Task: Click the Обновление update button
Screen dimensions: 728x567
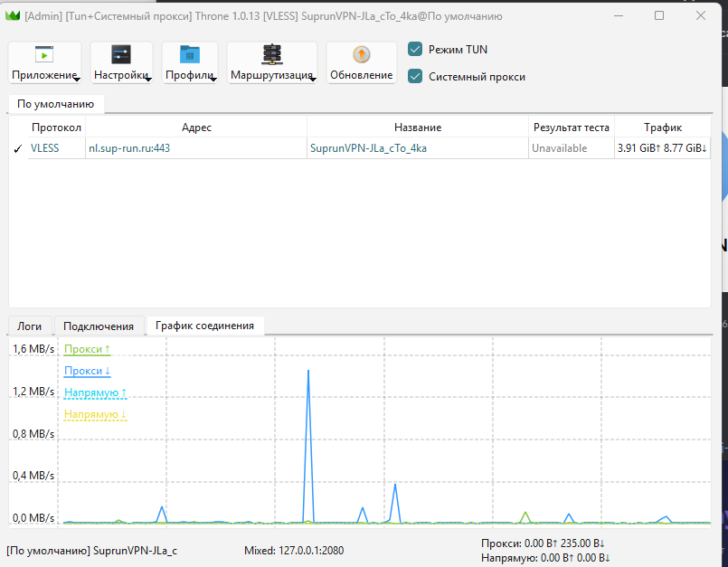Action: tap(362, 62)
